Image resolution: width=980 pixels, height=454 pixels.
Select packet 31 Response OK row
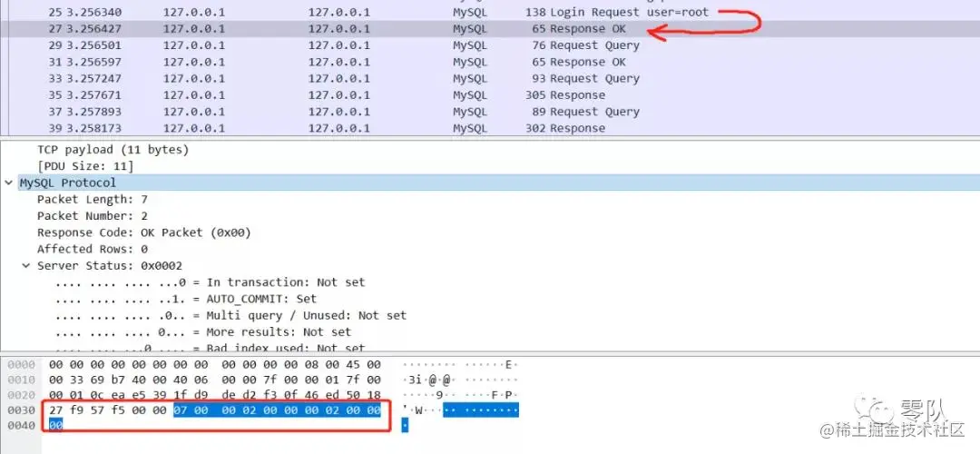point(490,62)
